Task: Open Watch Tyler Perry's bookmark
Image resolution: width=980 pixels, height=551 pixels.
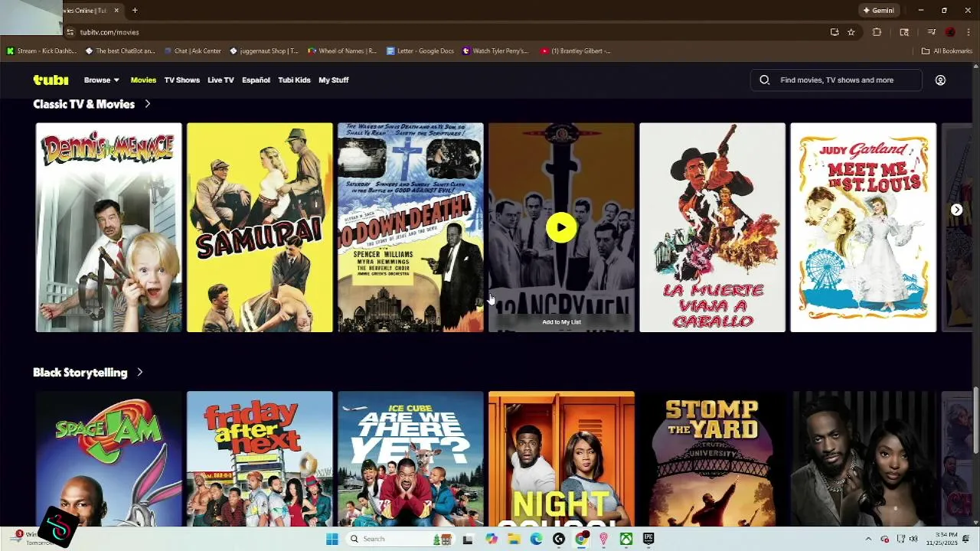Action: pyautogui.click(x=495, y=51)
